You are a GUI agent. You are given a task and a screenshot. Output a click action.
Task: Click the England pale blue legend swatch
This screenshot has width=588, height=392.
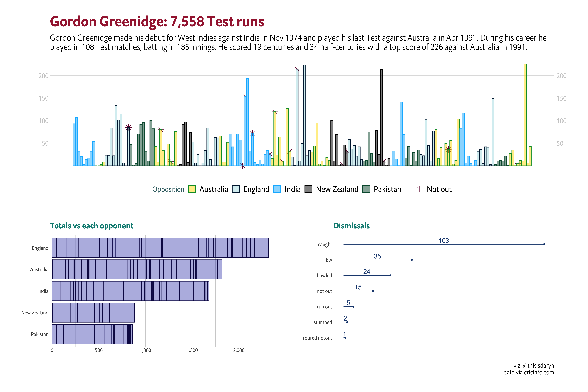click(x=236, y=189)
